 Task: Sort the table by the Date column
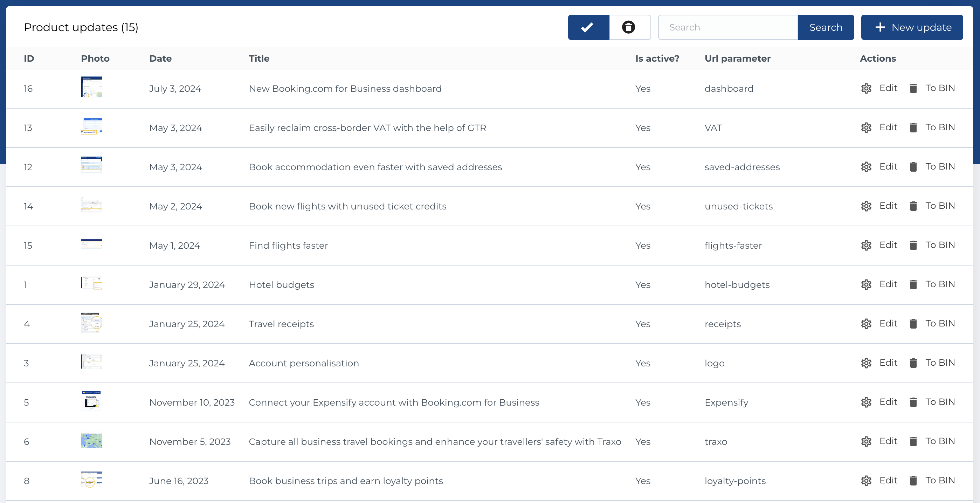click(x=160, y=58)
